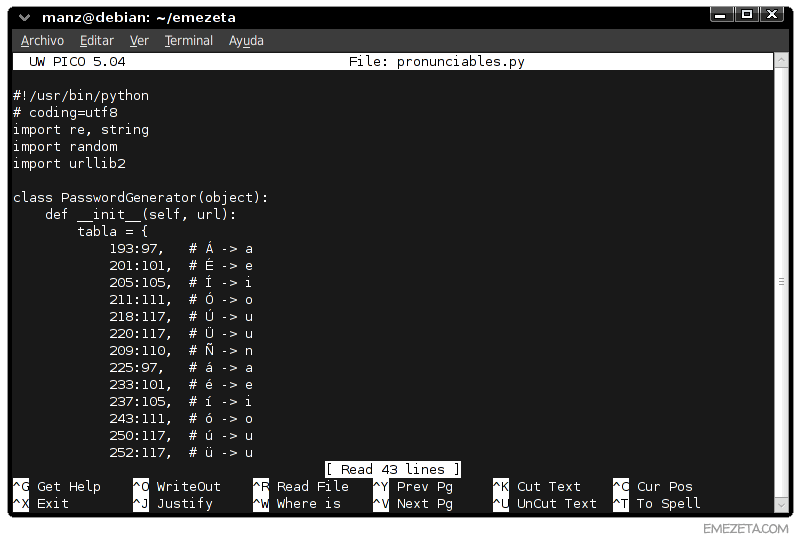Click the '237:105,' table entry
This screenshot has width=800, height=541.
(140, 402)
